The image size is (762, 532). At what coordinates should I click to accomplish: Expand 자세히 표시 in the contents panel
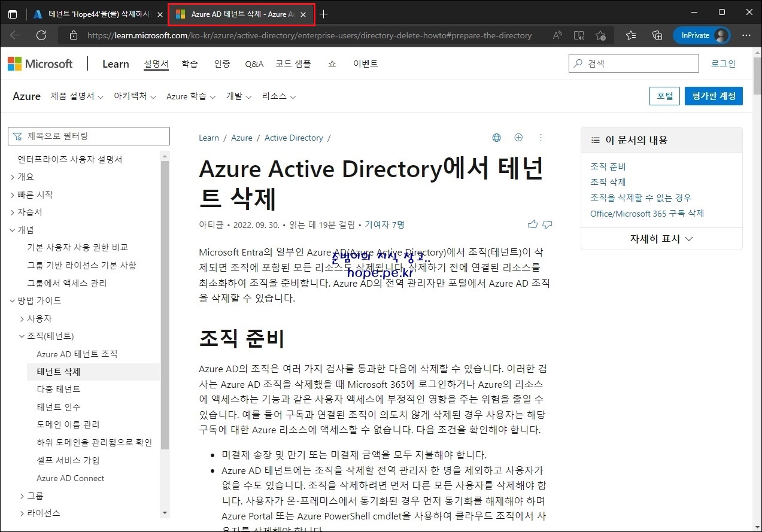coord(661,238)
